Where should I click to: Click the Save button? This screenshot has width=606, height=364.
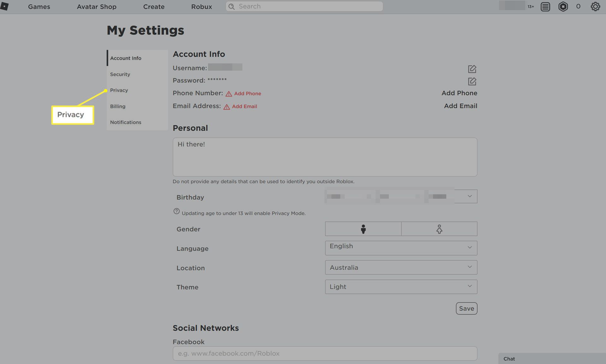466,308
